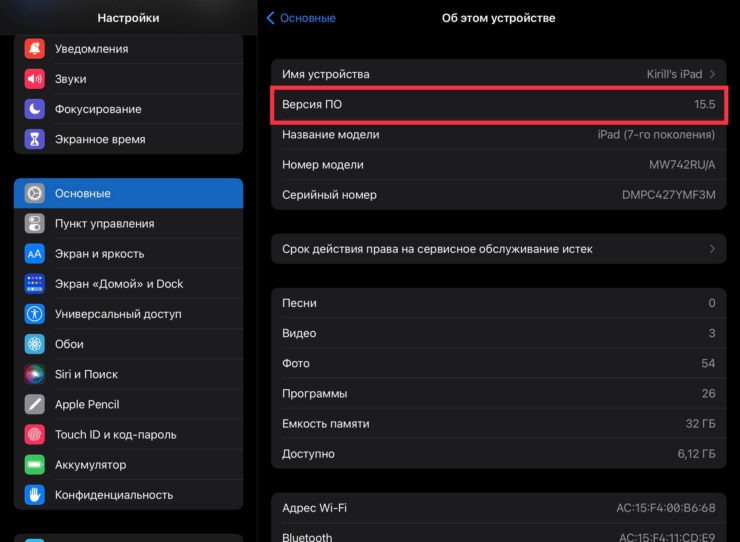
Task: Tap the Touch ID fingerprint icon
Action: click(34, 435)
